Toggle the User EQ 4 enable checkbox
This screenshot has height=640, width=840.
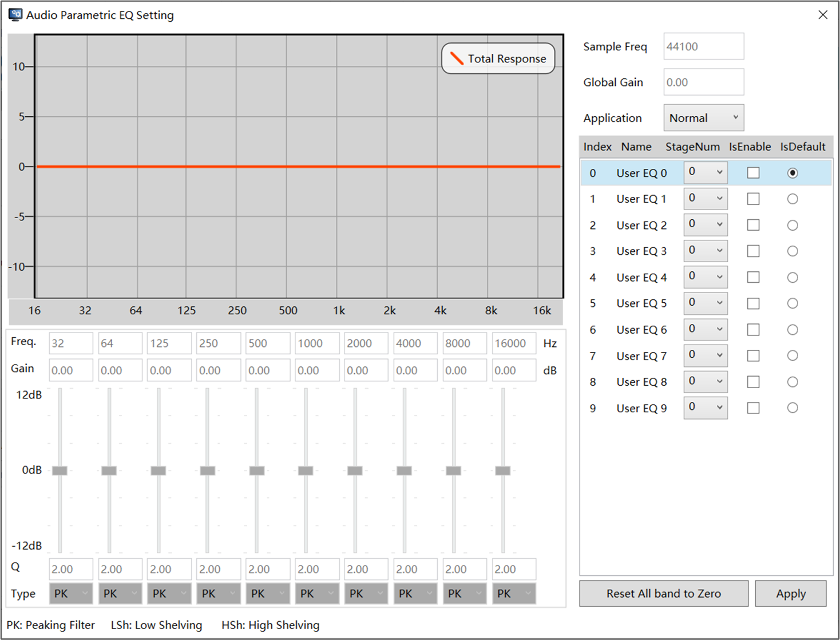pos(753,277)
